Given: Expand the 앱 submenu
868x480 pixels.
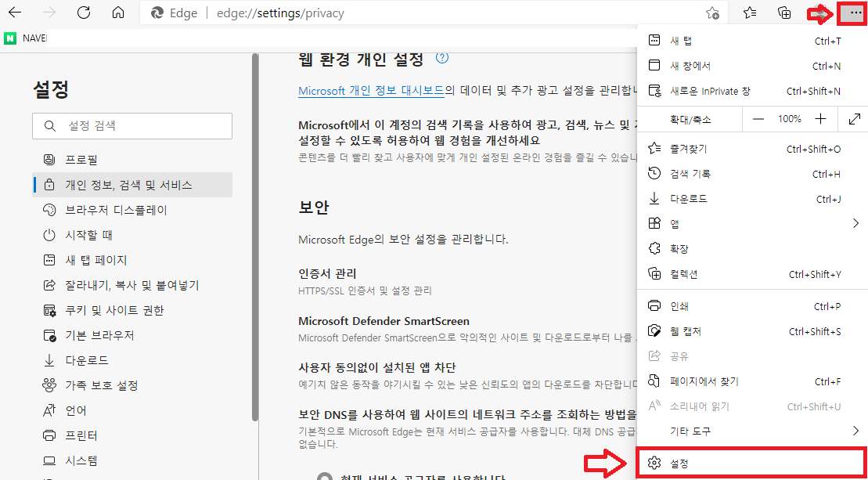Looking at the screenshot, I should (x=752, y=224).
